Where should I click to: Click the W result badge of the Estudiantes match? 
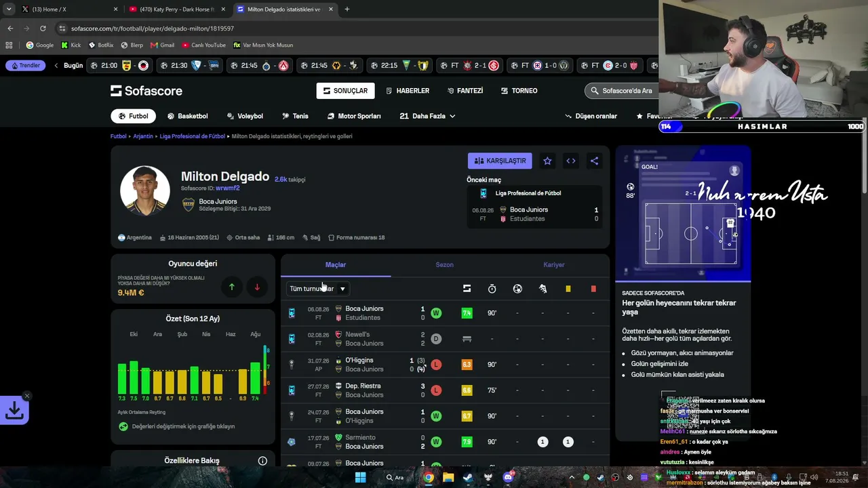[x=436, y=313]
